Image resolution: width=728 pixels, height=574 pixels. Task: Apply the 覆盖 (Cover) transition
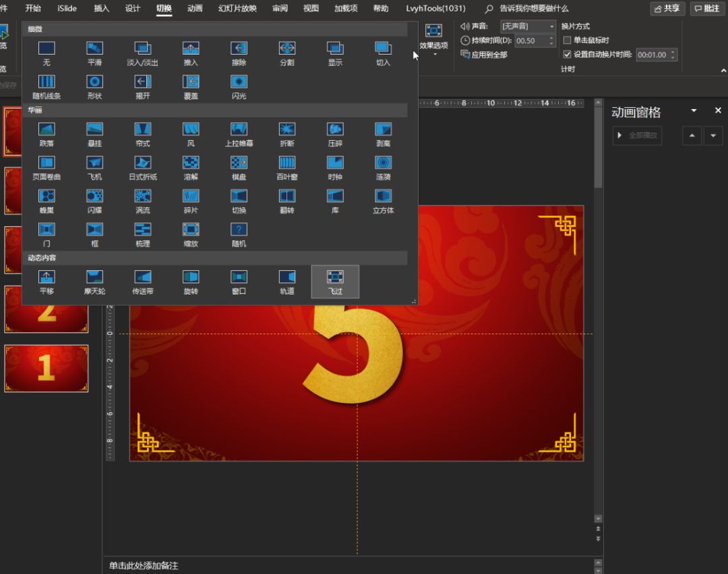pyautogui.click(x=191, y=87)
